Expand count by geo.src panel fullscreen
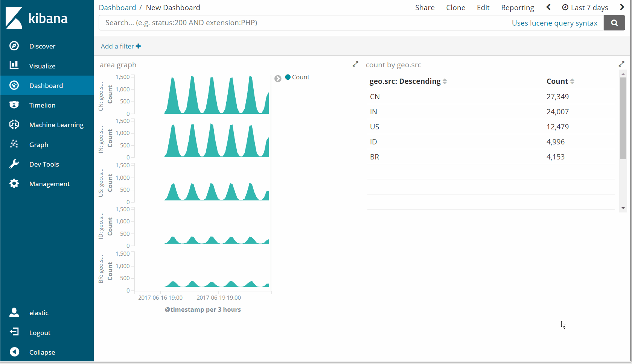The height and width of the screenshot is (364, 632). (621, 64)
